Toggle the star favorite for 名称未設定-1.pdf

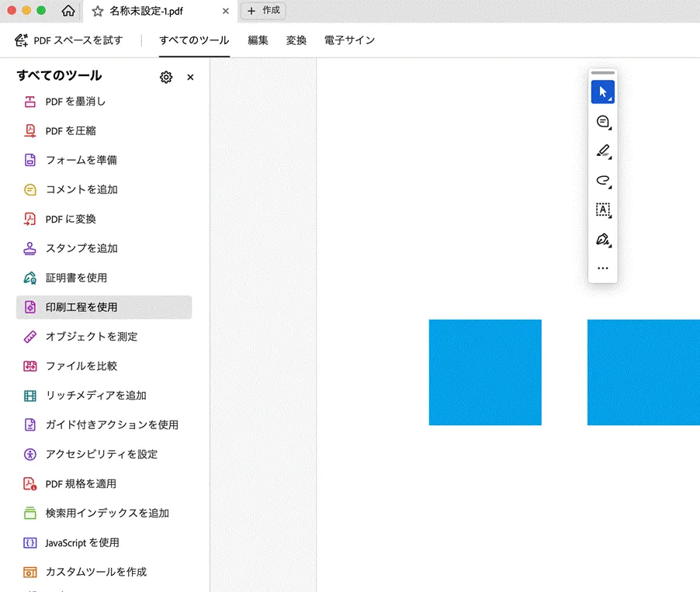(97, 11)
